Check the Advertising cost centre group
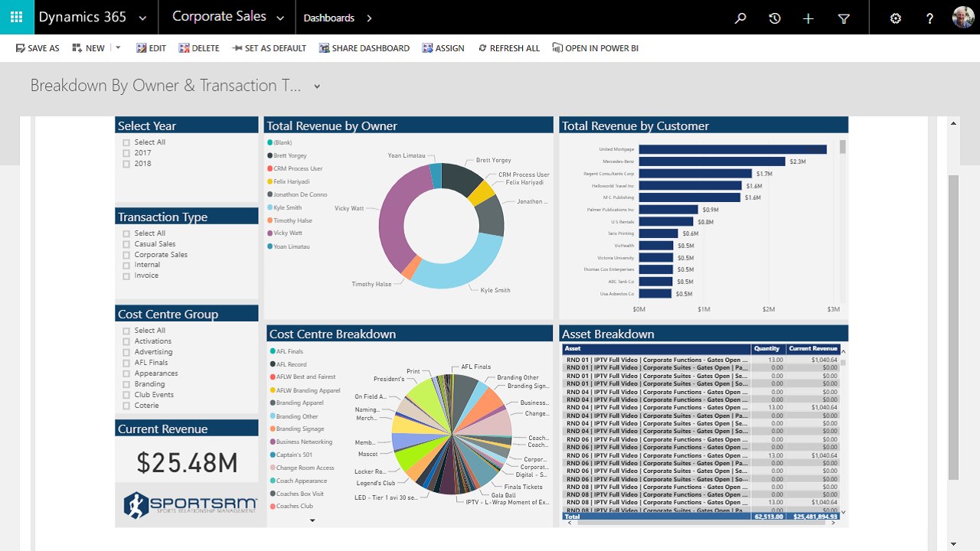980x551 pixels. [x=126, y=352]
